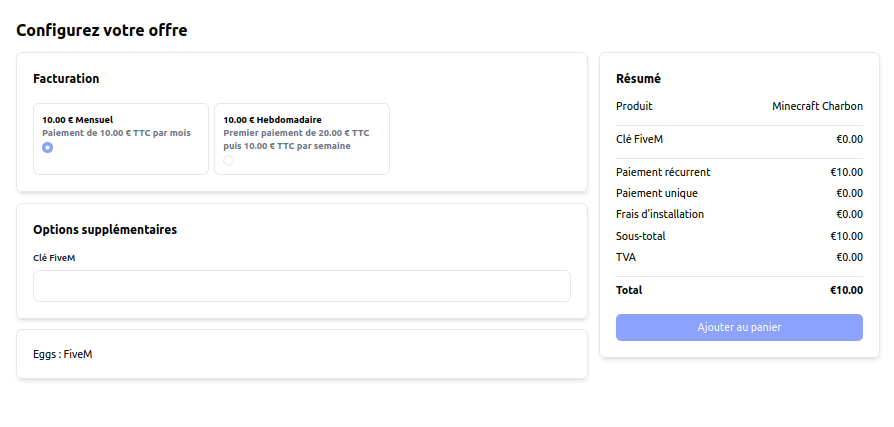Click the TVA summary label
The height and width of the screenshot is (427, 894).
(x=626, y=257)
